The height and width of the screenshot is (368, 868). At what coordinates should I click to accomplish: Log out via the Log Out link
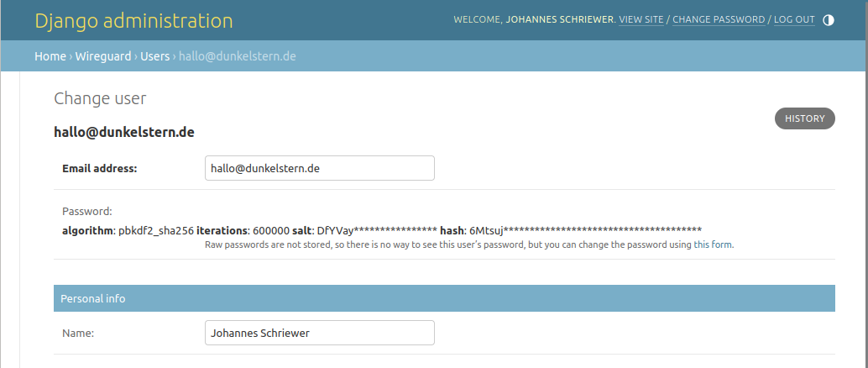click(x=794, y=19)
